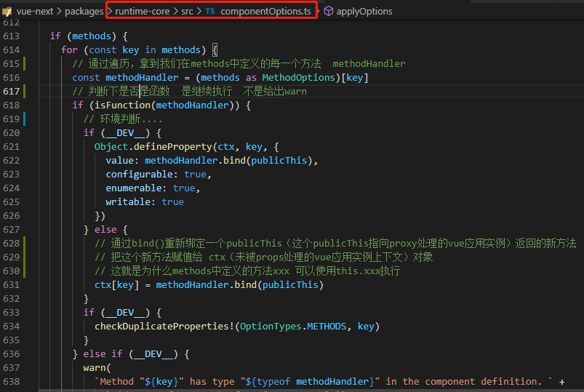
Task: Click 'METHODS' constant on line 634
Action: pyautogui.click(x=327, y=326)
